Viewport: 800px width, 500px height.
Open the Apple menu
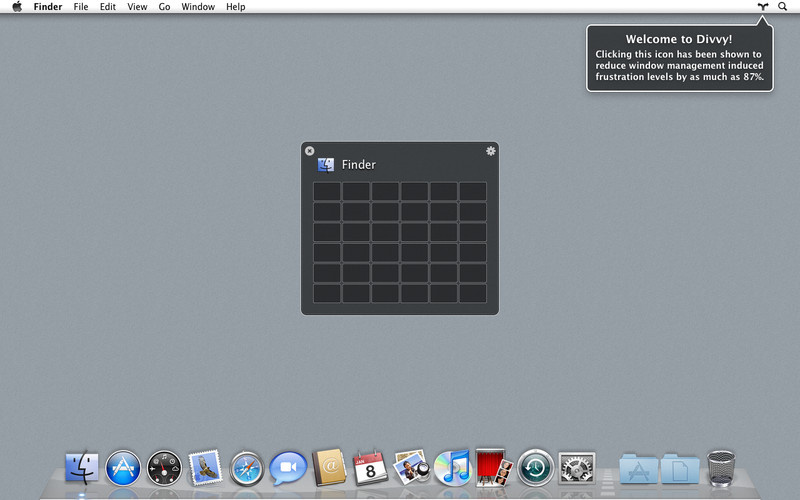[17, 7]
